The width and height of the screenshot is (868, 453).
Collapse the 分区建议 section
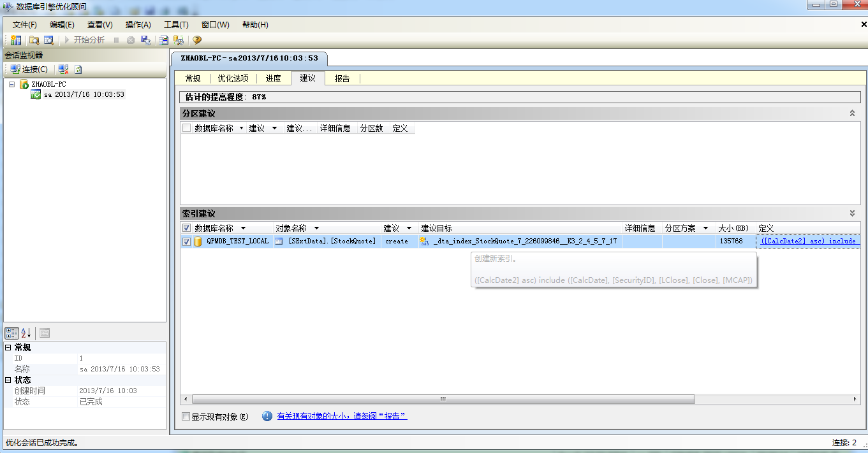[x=852, y=113]
